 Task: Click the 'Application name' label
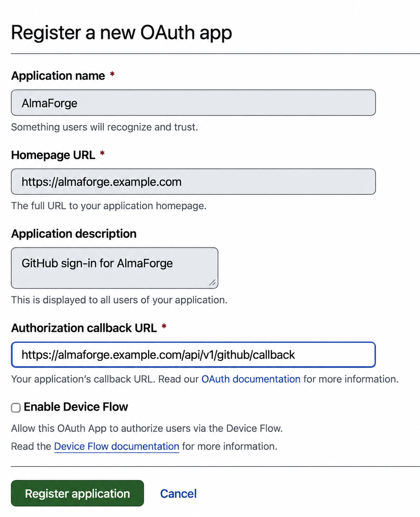tap(58, 76)
